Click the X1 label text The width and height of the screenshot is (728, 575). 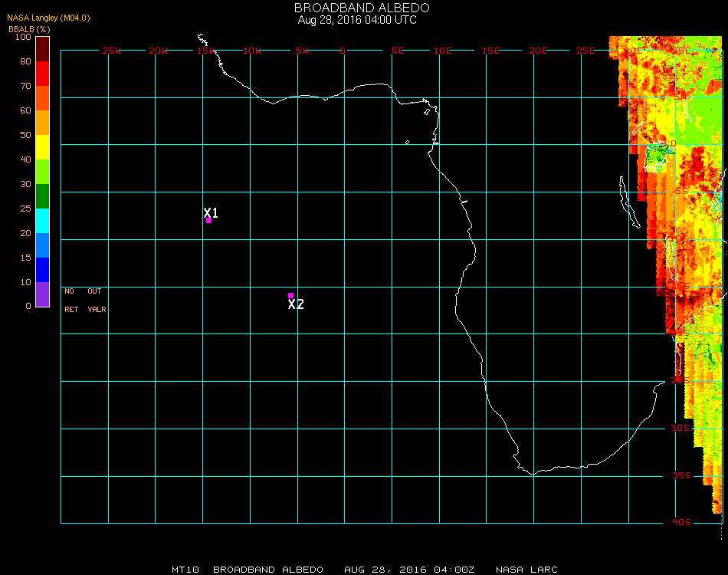(x=211, y=212)
